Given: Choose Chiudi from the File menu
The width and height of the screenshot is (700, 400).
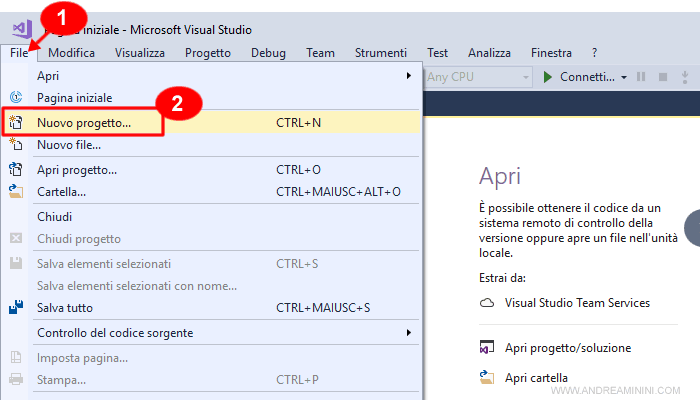Looking at the screenshot, I should pos(55,216).
